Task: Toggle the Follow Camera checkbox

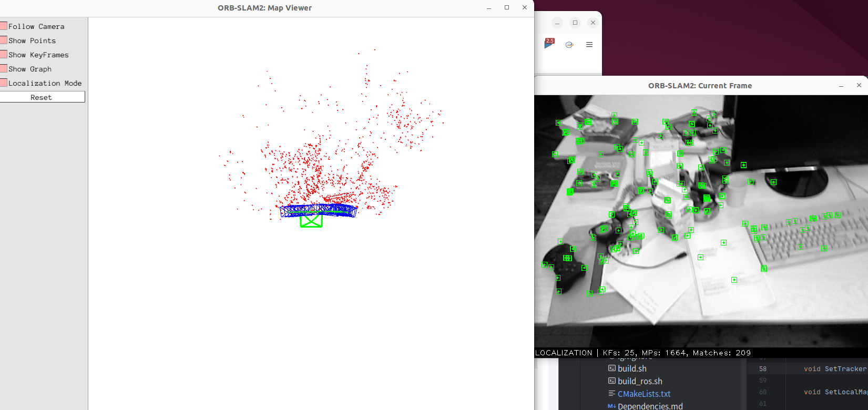Action: point(4,26)
